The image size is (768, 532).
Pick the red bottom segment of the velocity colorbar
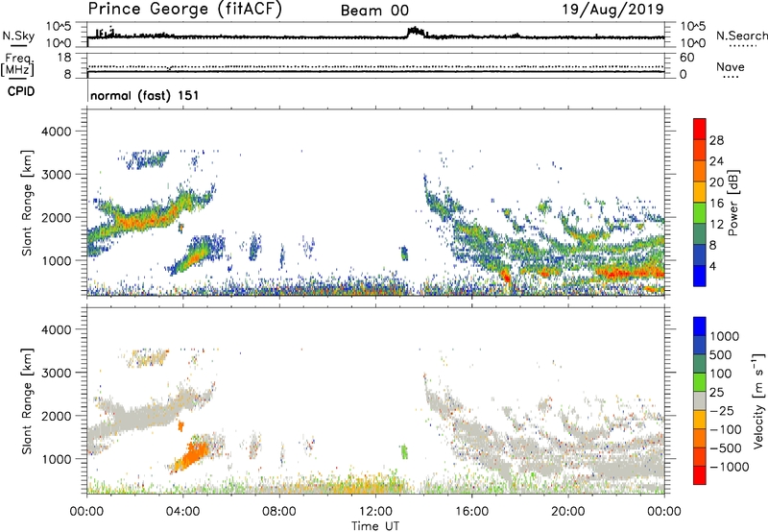[x=700, y=474]
